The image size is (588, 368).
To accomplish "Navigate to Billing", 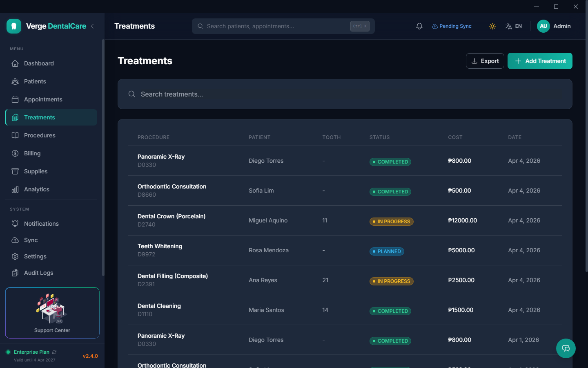I will 51,153.
